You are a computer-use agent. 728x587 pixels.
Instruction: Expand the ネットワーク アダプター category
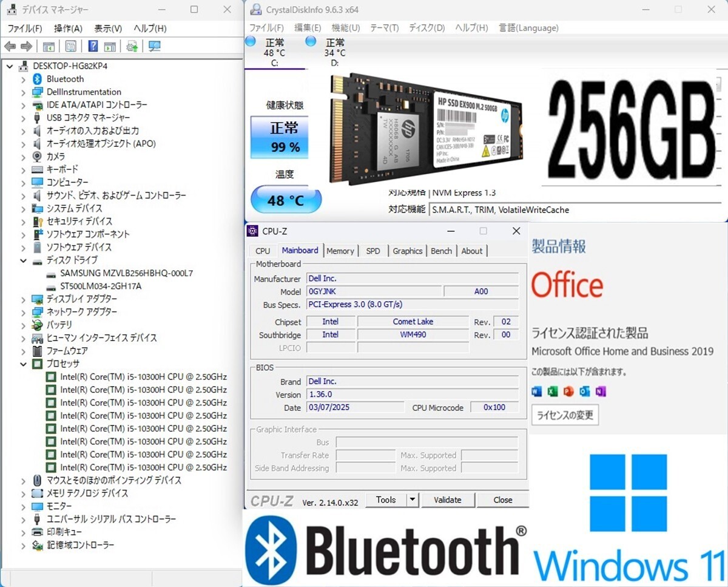[x=23, y=312]
